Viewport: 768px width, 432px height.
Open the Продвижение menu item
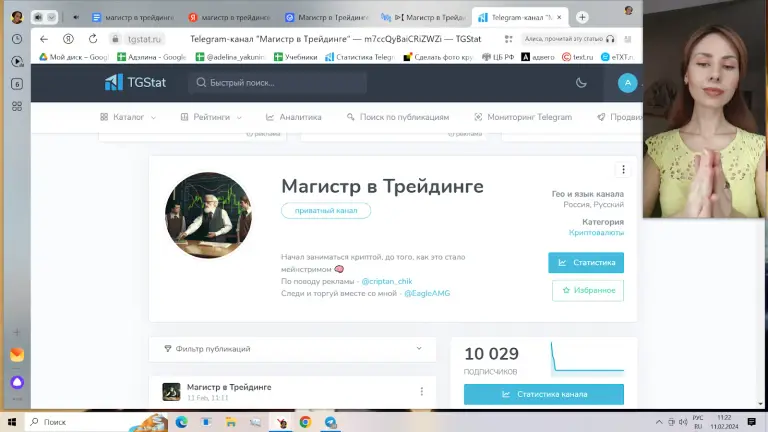pyautogui.click(x=620, y=117)
